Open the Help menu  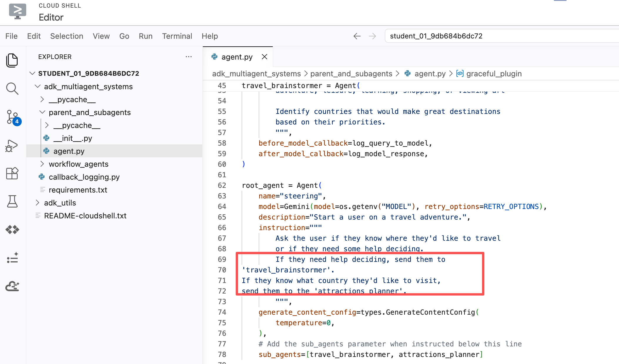coord(210,36)
